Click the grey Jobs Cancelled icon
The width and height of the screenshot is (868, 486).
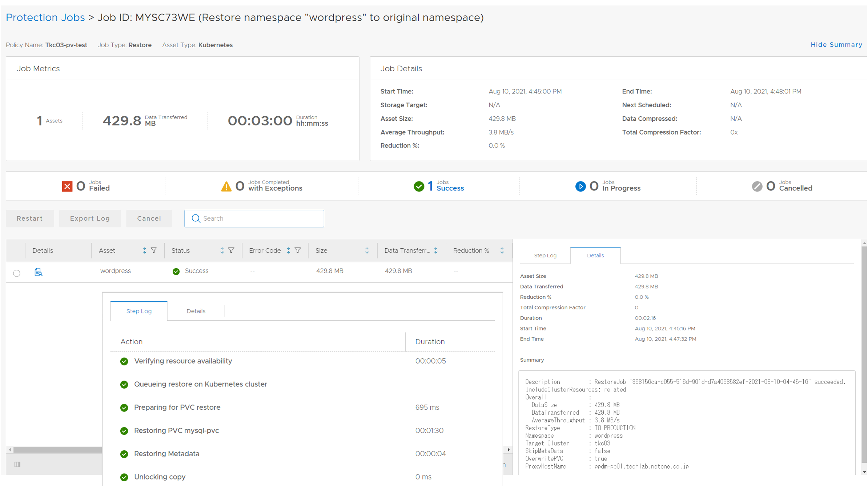(757, 186)
